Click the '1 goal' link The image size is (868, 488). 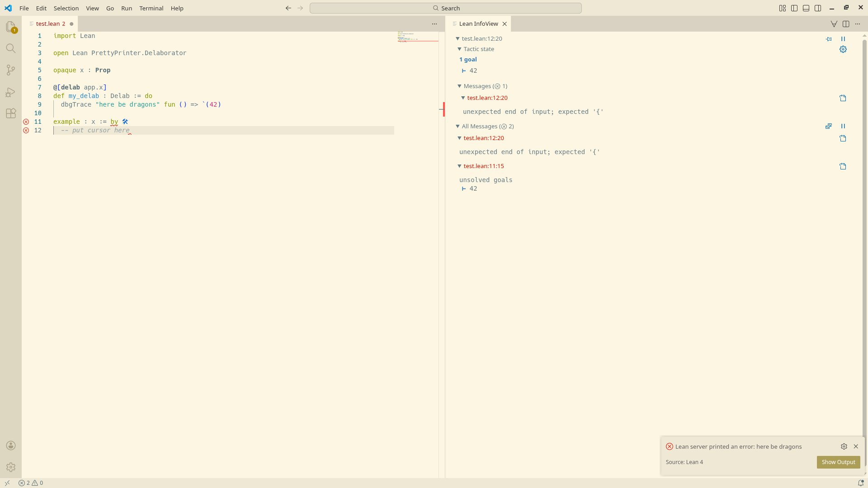[468, 59]
